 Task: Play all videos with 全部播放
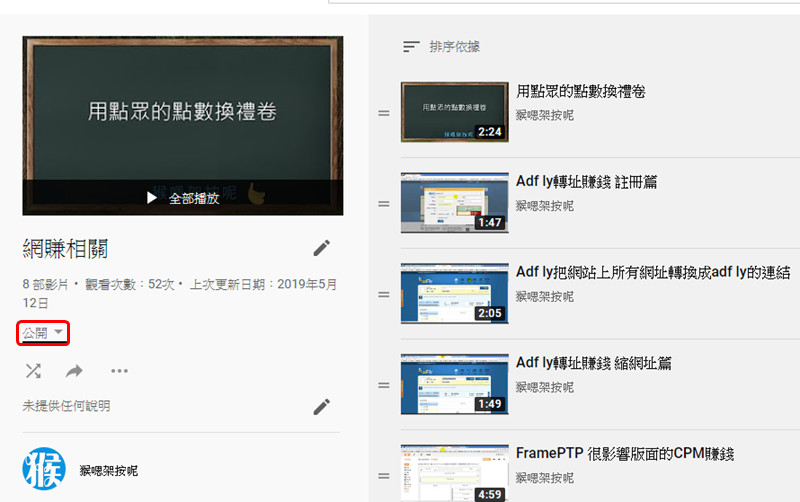[183, 198]
